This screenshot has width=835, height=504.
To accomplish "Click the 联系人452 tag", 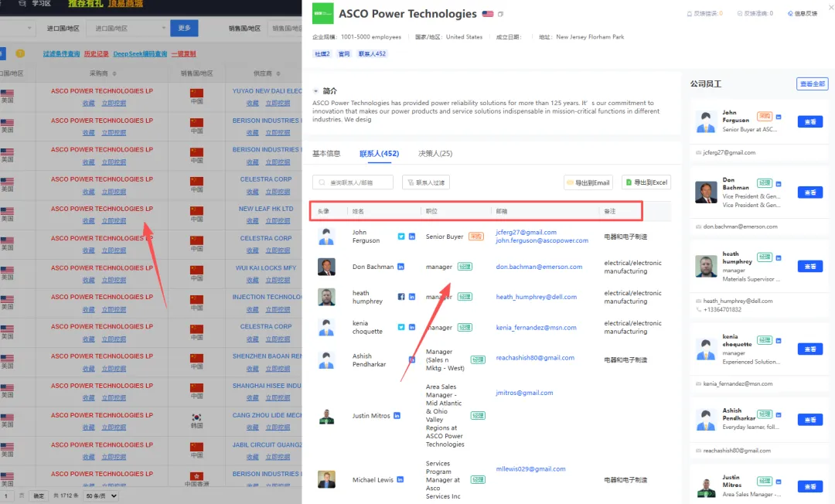I will point(372,54).
